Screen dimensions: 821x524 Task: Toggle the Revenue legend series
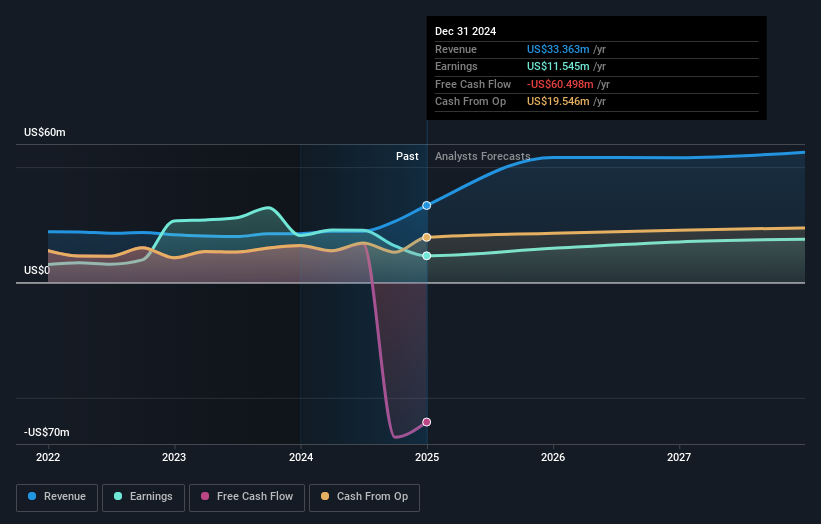(57, 497)
